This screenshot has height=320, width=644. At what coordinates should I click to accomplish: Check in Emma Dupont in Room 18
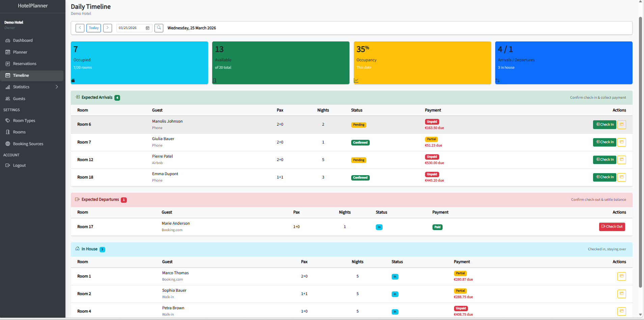click(605, 177)
